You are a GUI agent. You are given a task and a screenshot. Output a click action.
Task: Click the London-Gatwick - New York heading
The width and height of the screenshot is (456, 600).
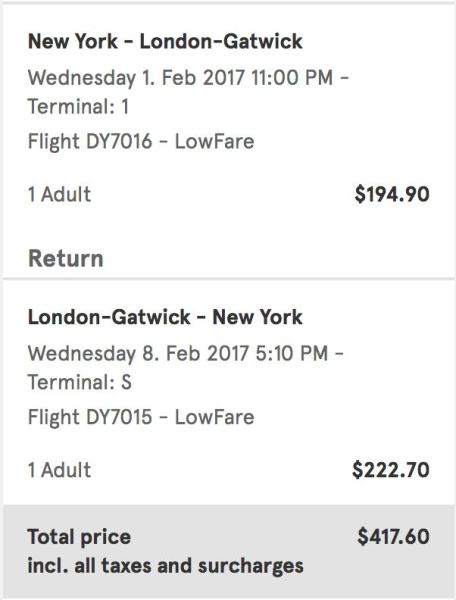click(165, 317)
